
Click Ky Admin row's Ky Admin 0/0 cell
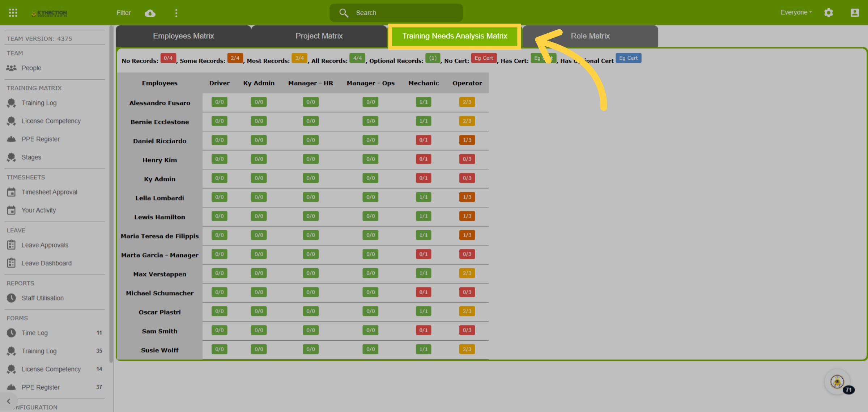click(x=259, y=178)
